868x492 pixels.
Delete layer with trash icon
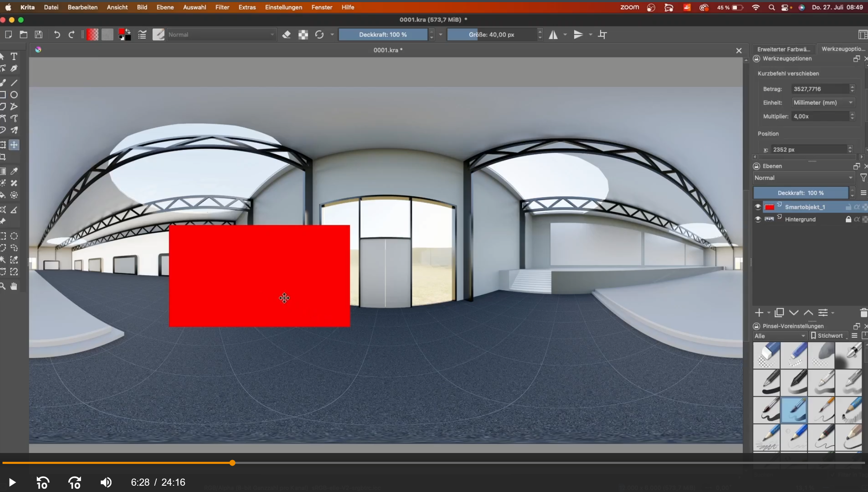[x=863, y=313]
